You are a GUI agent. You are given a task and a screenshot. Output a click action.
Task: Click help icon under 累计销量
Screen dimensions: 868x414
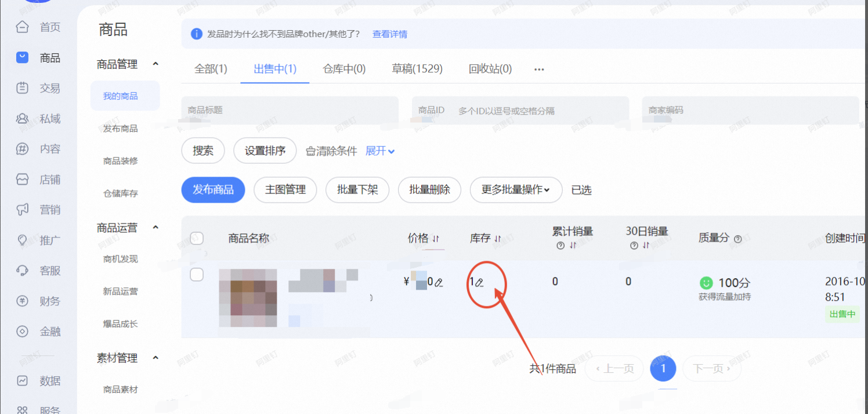[560, 246]
